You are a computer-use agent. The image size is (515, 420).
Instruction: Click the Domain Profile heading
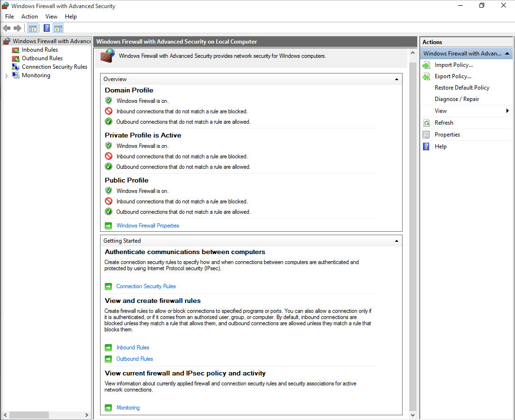tap(129, 91)
